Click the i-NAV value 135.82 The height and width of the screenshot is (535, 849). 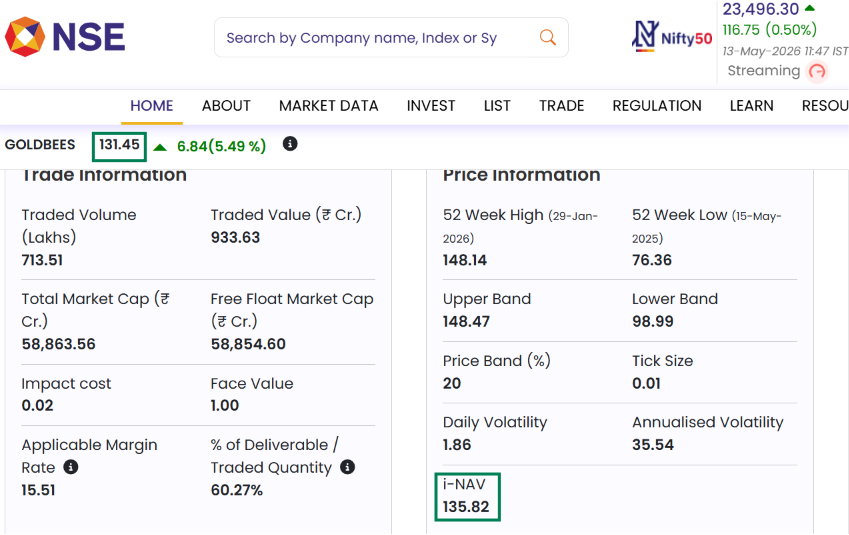pyautogui.click(x=466, y=506)
